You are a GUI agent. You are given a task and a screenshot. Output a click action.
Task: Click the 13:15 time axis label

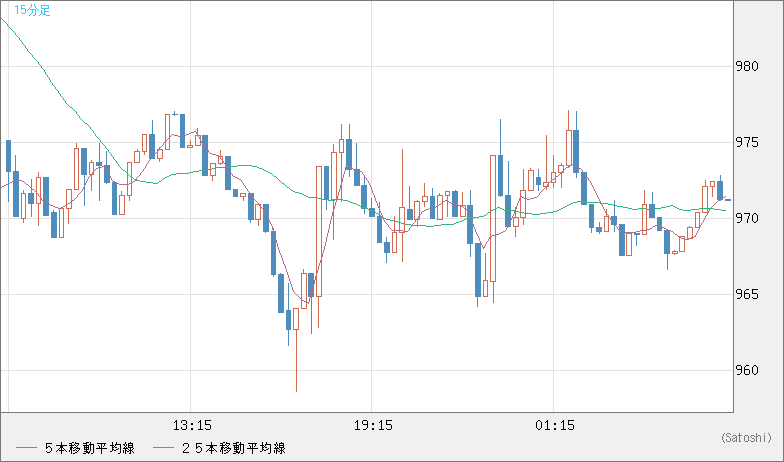tap(192, 426)
